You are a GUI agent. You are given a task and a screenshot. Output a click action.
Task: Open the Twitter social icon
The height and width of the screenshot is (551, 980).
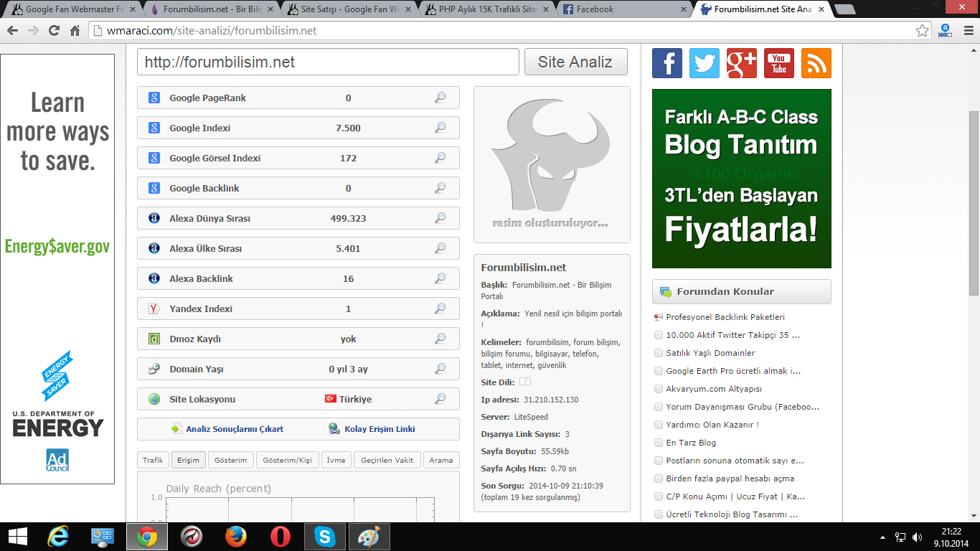click(705, 63)
